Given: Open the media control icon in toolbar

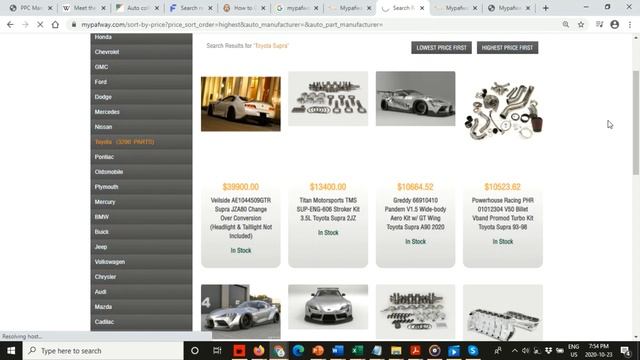Looking at the screenshot, I should click(599, 24).
